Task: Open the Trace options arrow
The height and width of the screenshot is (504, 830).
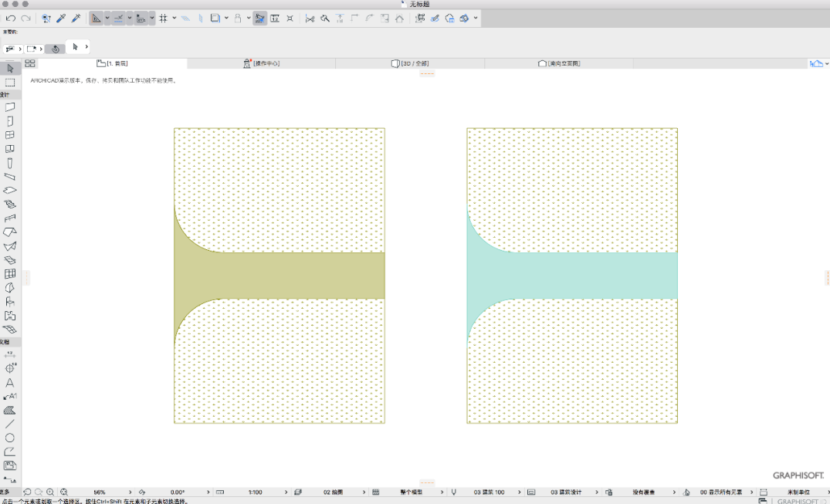Action: coord(226,19)
